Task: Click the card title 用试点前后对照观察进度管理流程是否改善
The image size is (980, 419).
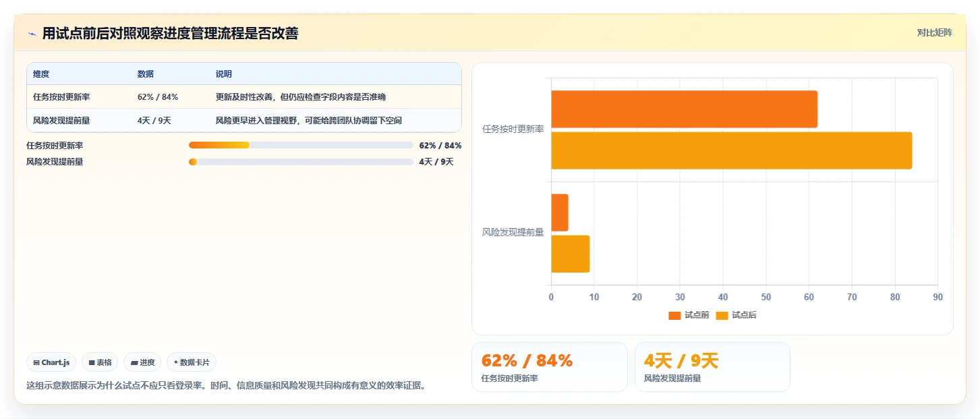Action: (170, 33)
